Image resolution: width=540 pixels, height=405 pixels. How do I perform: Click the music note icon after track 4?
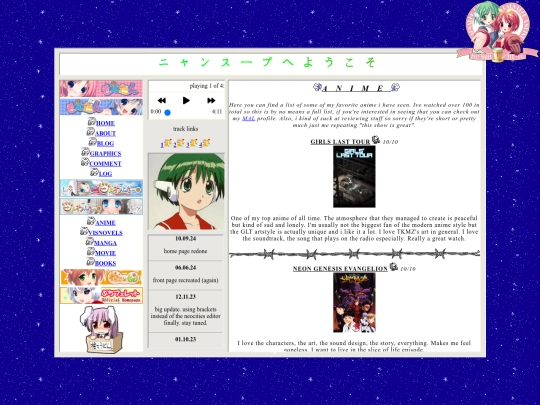[x=206, y=143]
